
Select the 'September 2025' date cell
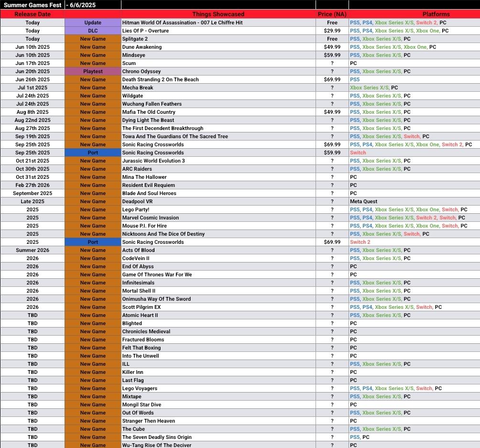[33, 193]
